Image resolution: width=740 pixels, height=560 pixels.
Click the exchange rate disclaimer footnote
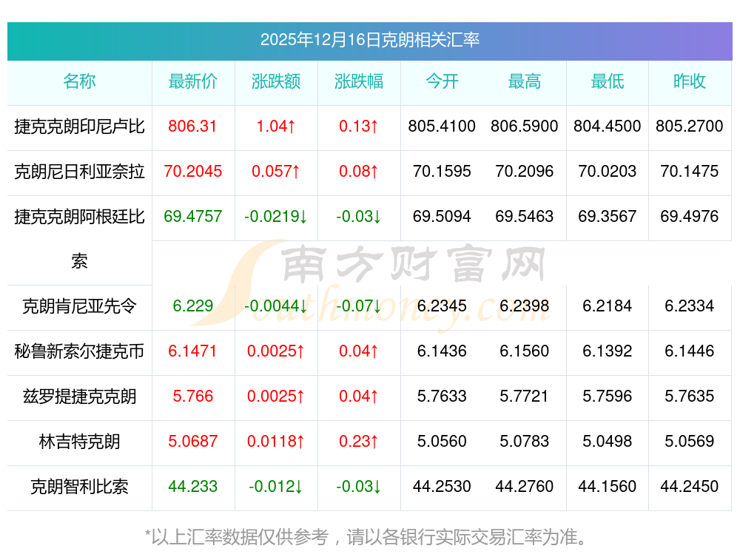[369, 536]
